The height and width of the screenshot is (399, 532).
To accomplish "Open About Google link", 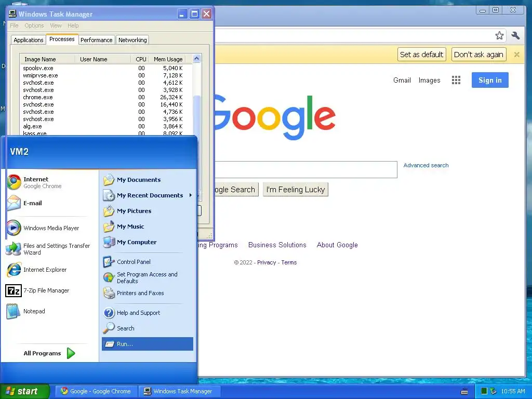I will click(x=337, y=245).
